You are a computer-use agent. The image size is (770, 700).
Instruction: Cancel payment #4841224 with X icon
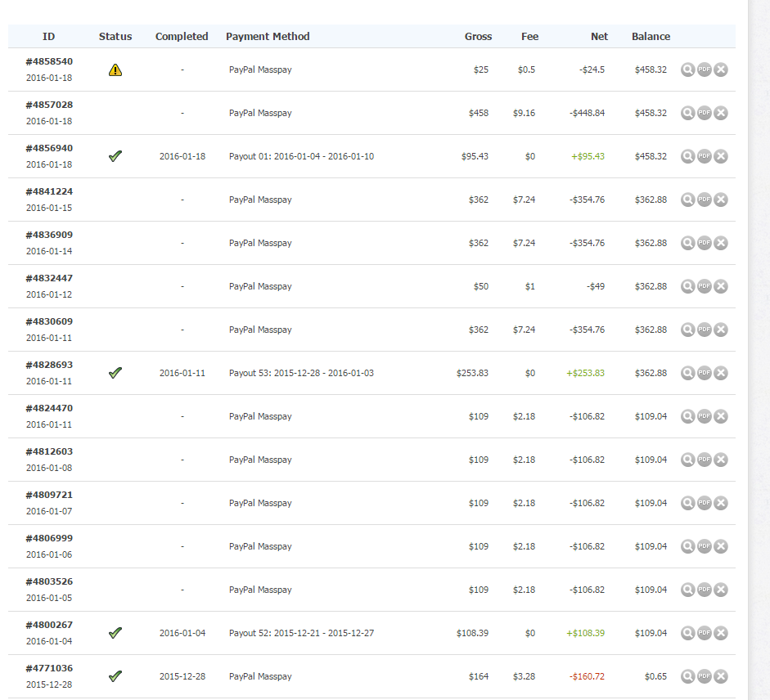(x=721, y=200)
